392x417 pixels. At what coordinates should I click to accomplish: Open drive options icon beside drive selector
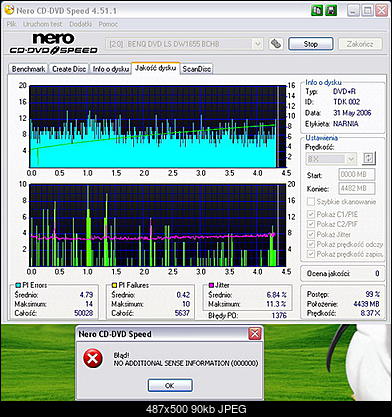click(276, 44)
